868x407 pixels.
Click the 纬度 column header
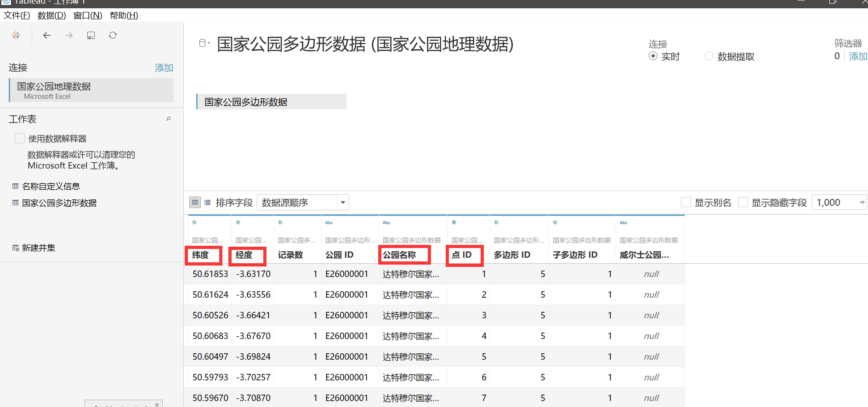click(x=200, y=255)
